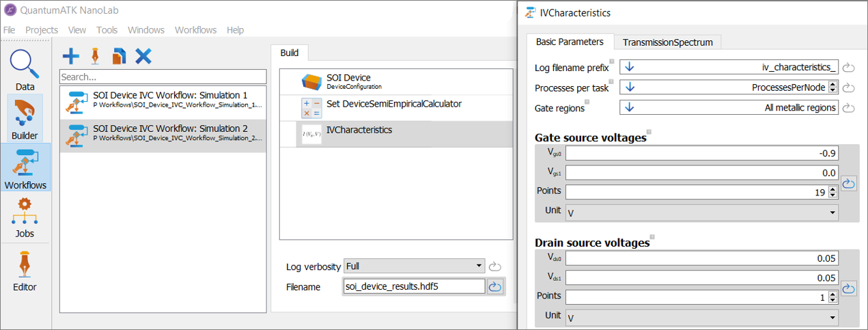
Task: Open the Processes per task arrow menu
Action: coord(630,87)
